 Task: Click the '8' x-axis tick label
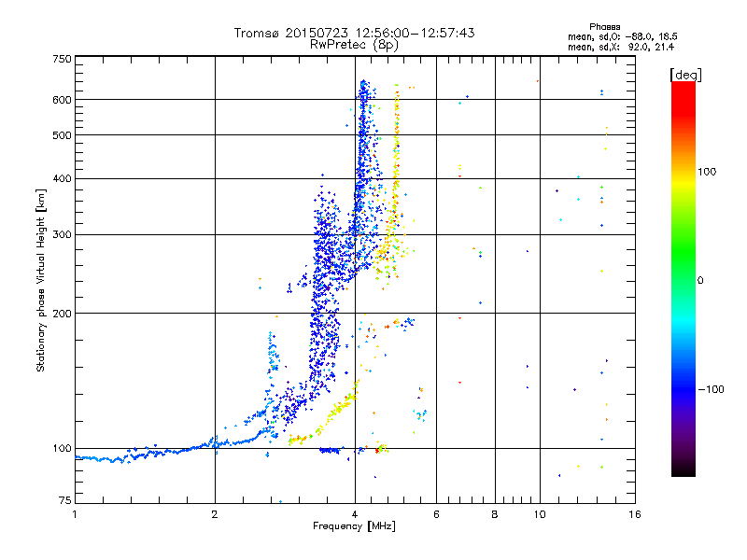(x=495, y=514)
